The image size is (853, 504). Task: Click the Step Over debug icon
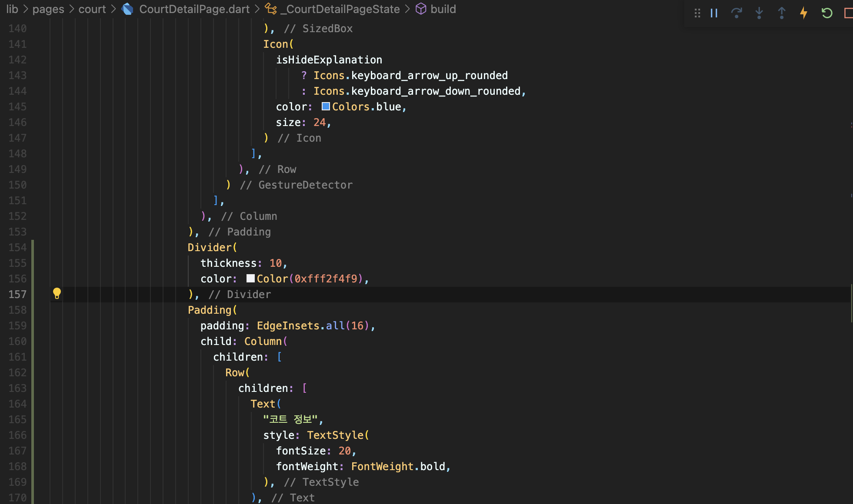coord(736,13)
